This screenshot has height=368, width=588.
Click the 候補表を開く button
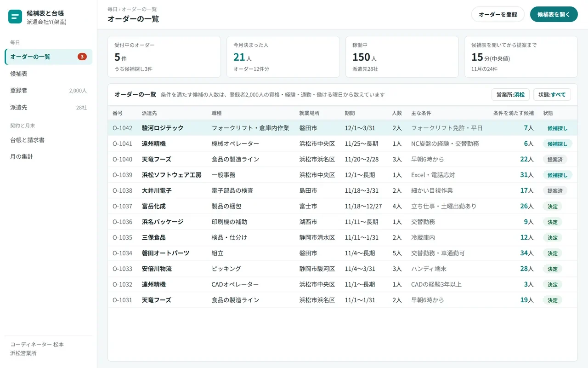(x=554, y=14)
